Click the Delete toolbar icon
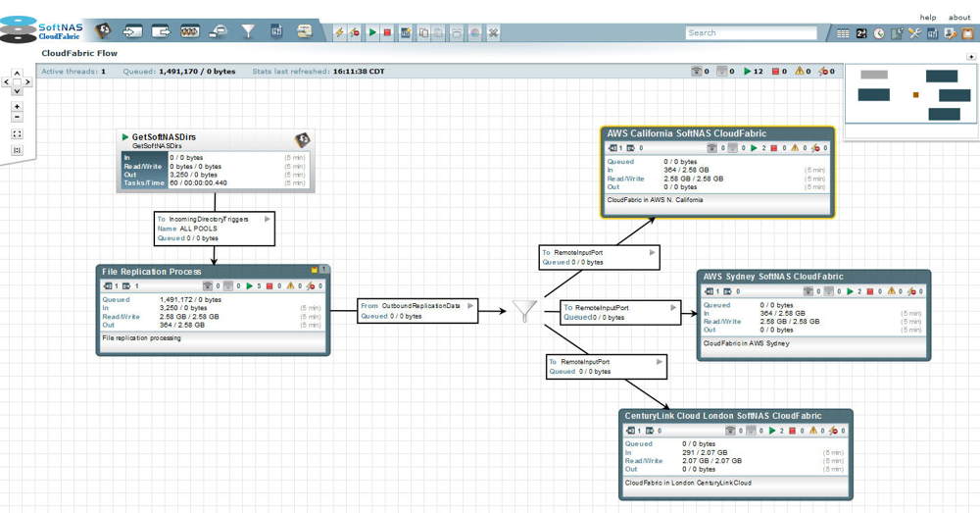This screenshot has height=513, width=980. click(493, 32)
